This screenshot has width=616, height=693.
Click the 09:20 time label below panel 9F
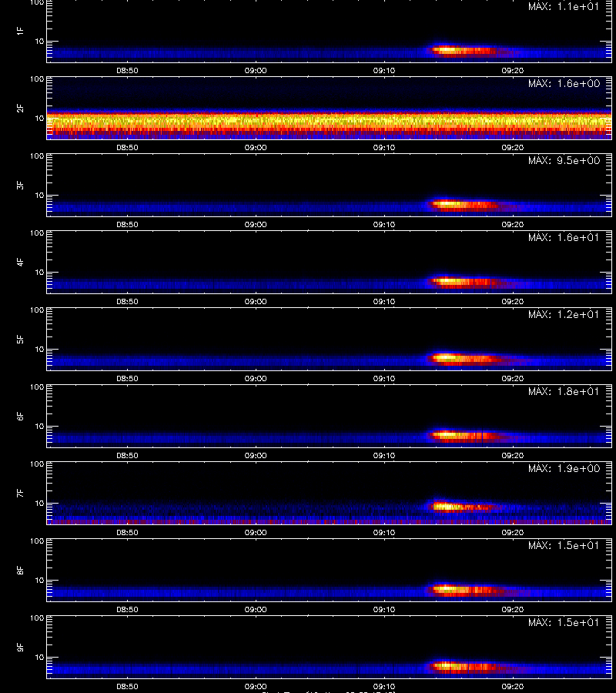click(x=513, y=686)
